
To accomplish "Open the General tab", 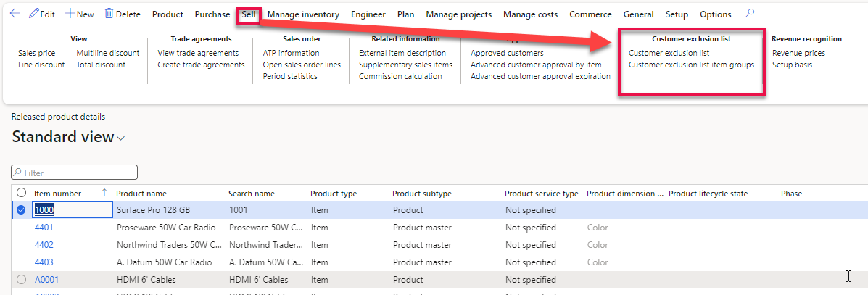I will (638, 14).
